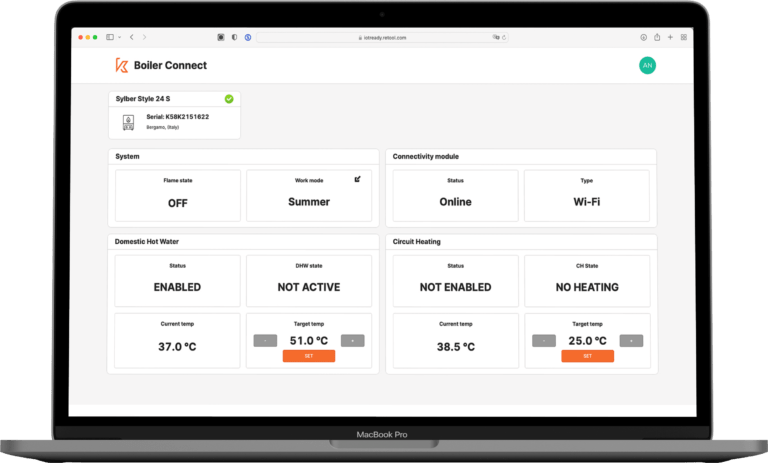Click the Work mode Summer value
The height and width of the screenshot is (463, 768).
[309, 202]
